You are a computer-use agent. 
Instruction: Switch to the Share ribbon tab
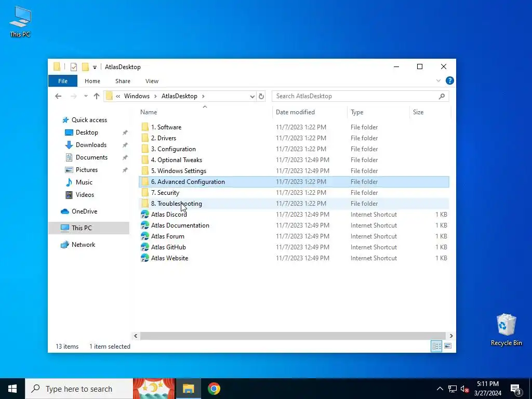[123, 81]
